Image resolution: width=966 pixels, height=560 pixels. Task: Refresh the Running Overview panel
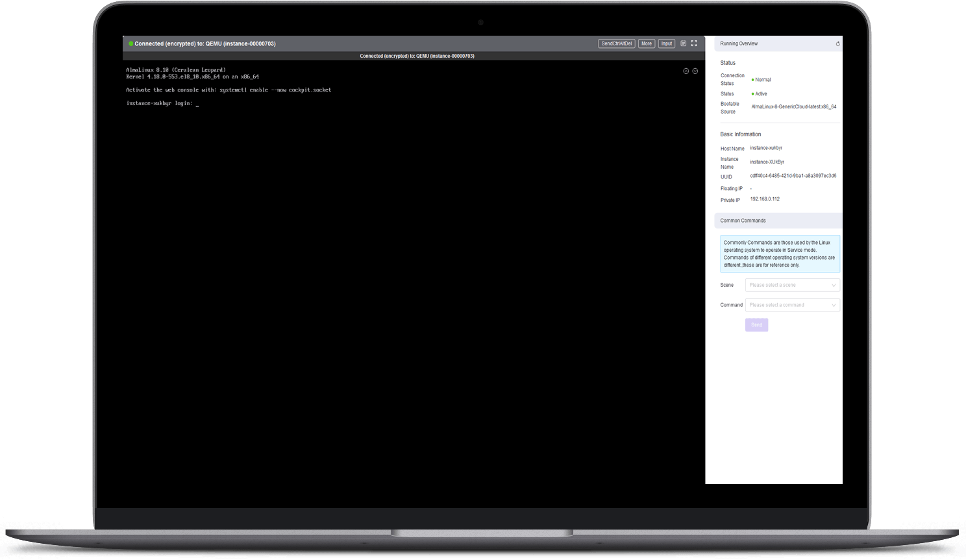click(x=837, y=43)
